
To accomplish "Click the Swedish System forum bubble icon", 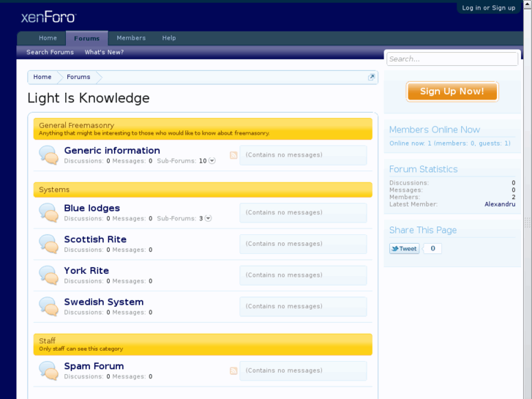I will coord(48,307).
